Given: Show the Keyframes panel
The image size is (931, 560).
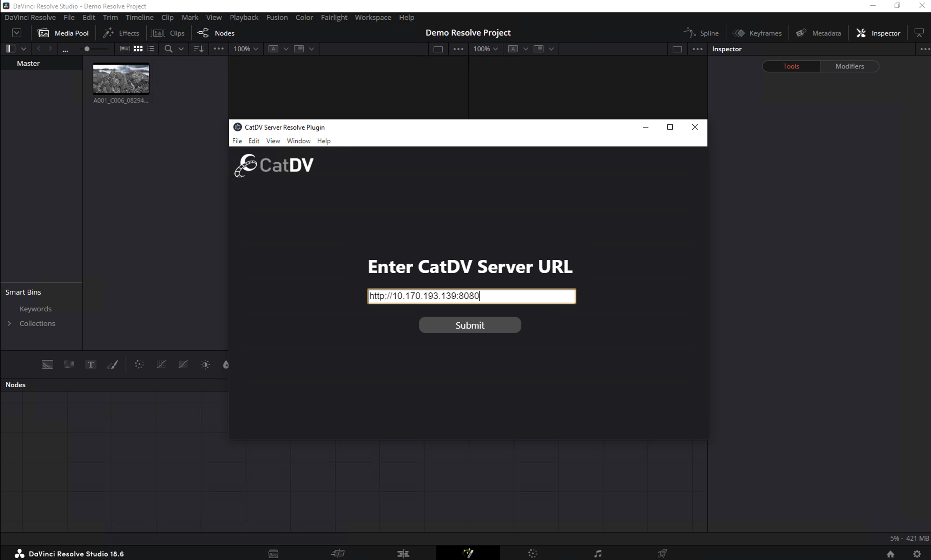Looking at the screenshot, I should coord(757,33).
